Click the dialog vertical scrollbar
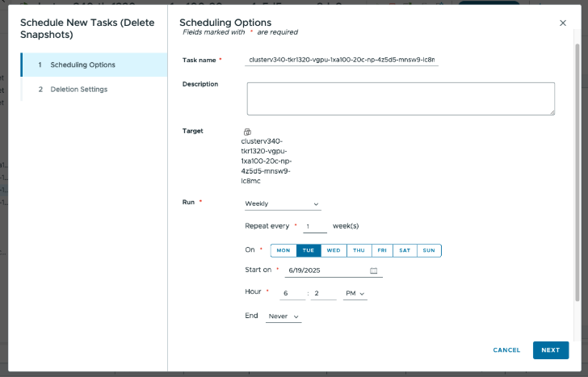588x377 pixels. pos(577,161)
